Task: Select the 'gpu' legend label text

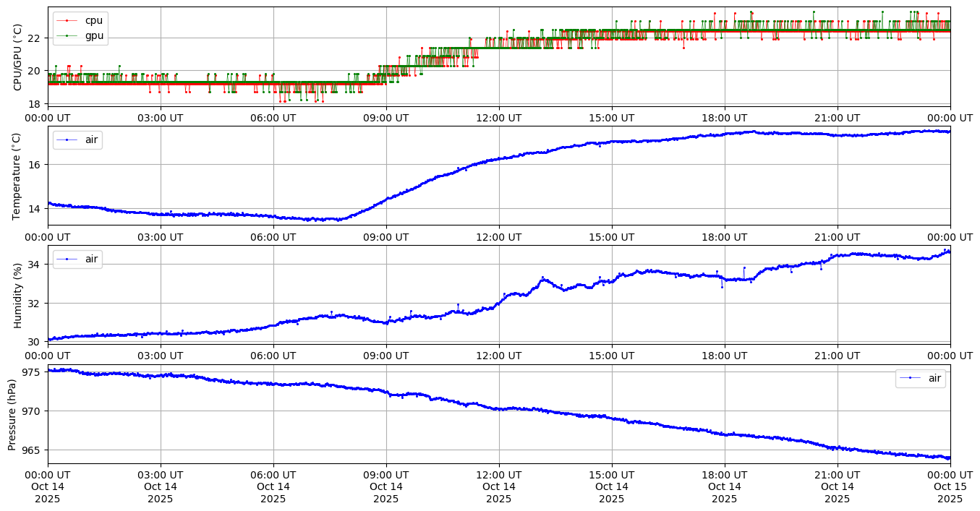Action: pyautogui.click(x=94, y=35)
